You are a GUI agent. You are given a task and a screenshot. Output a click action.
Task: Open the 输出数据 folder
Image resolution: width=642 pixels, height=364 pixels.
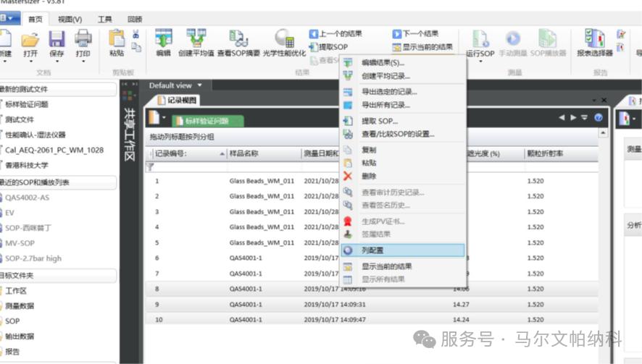click(20, 337)
